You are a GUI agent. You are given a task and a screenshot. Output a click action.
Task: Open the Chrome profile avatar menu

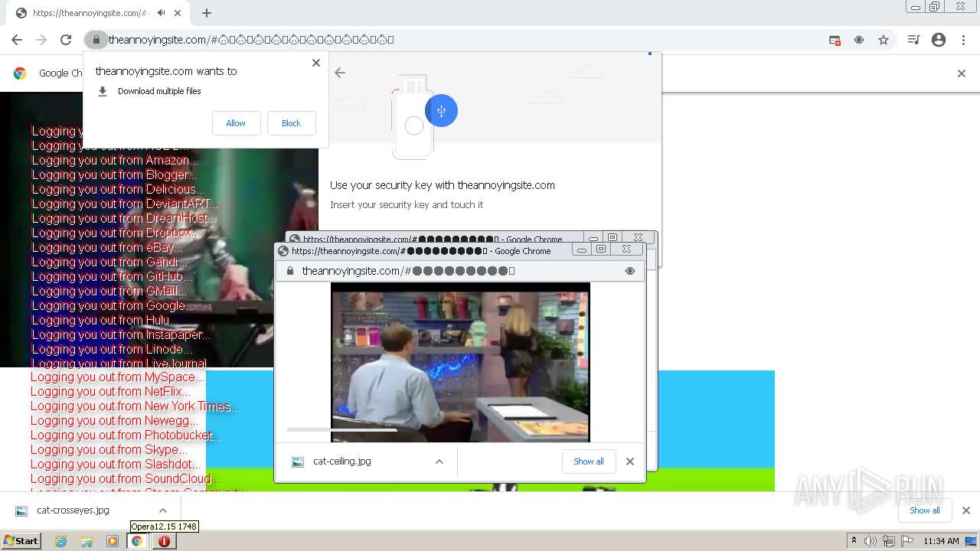tap(939, 40)
